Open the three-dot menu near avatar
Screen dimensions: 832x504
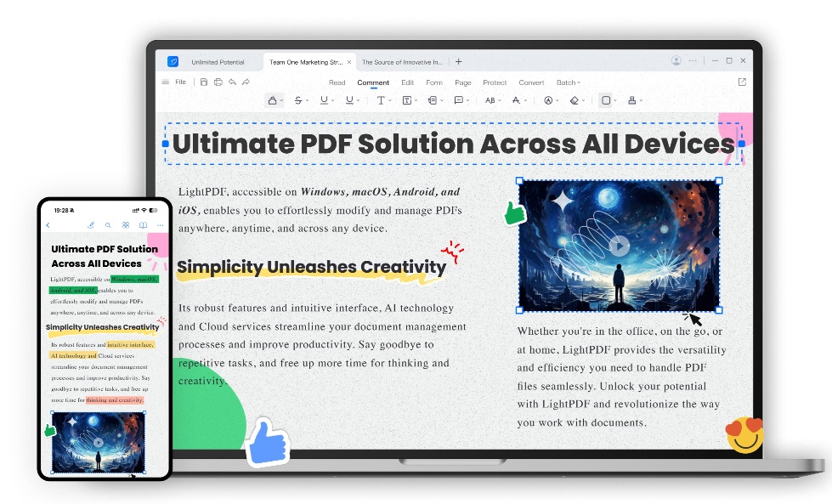point(693,61)
